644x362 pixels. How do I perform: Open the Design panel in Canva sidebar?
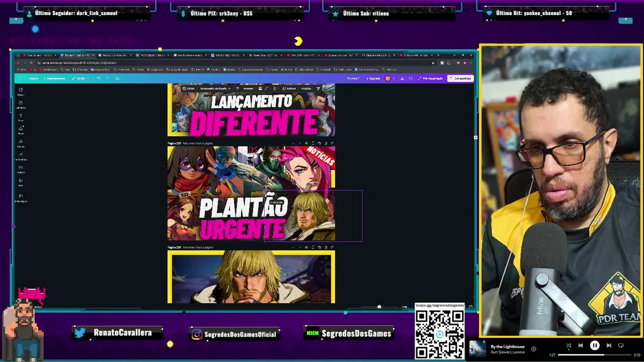pos(21,91)
